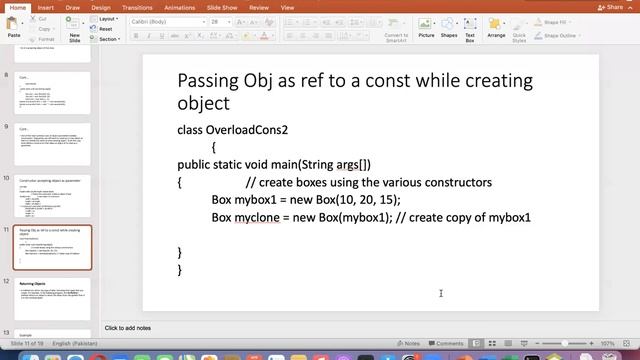The height and width of the screenshot is (360, 640).
Task: Toggle the Notes pane
Action: pos(408,344)
